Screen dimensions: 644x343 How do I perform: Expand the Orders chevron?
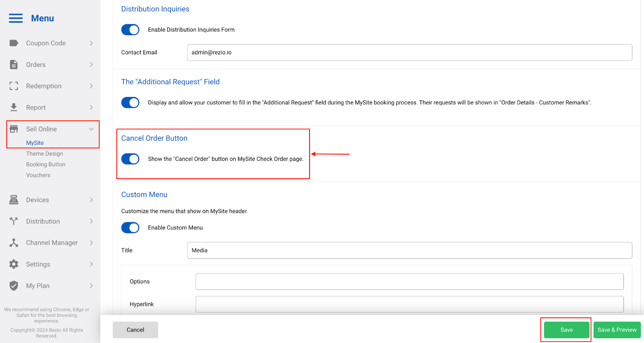[91, 64]
